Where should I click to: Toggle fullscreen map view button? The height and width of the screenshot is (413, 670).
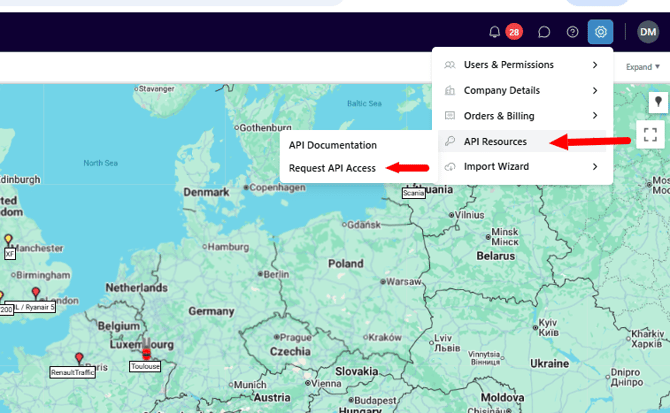point(650,135)
